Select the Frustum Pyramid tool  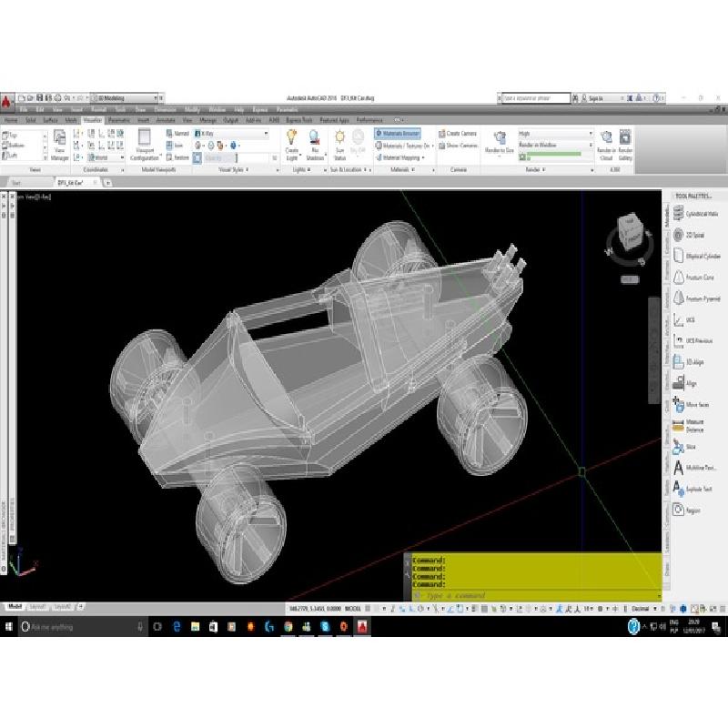pyautogui.click(x=697, y=298)
